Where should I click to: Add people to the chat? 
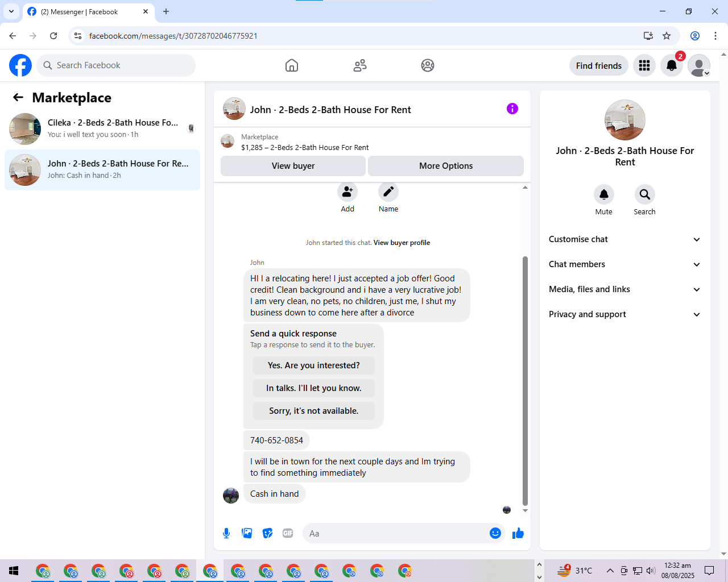(348, 192)
